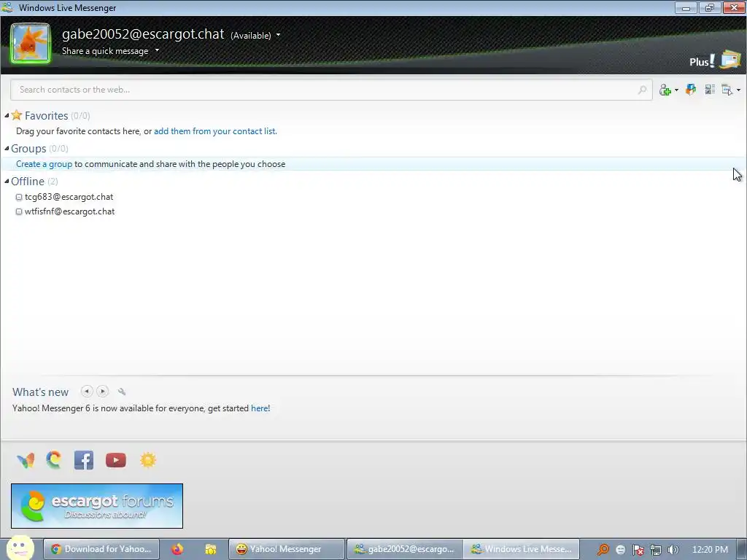The height and width of the screenshot is (560, 747).
Task: Focus the Search contacts or the web field
Action: pos(331,90)
